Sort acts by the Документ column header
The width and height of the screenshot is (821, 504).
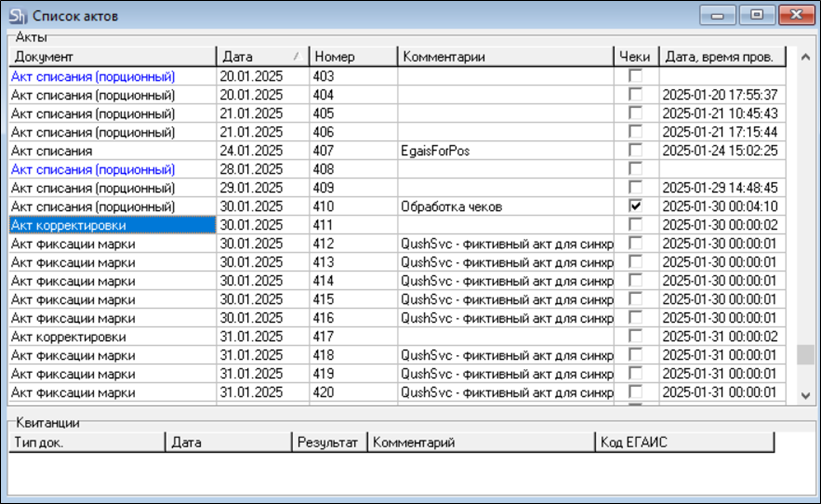tap(112, 57)
